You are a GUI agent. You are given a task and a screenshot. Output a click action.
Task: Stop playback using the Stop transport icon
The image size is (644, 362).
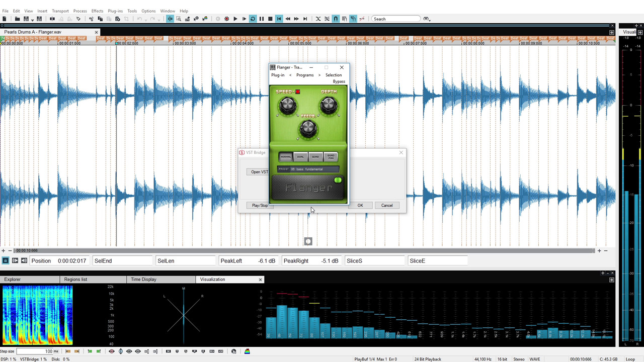tap(270, 19)
